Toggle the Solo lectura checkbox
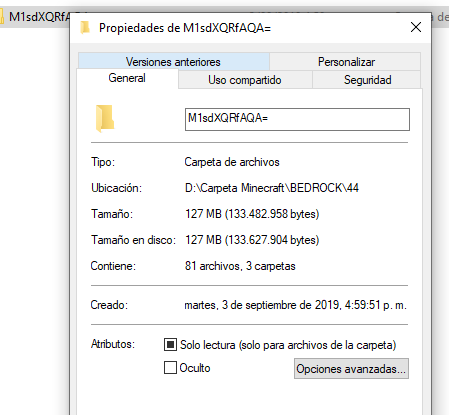Screen dimensions: 449x415 pyautogui.click(x=170, y=345)
